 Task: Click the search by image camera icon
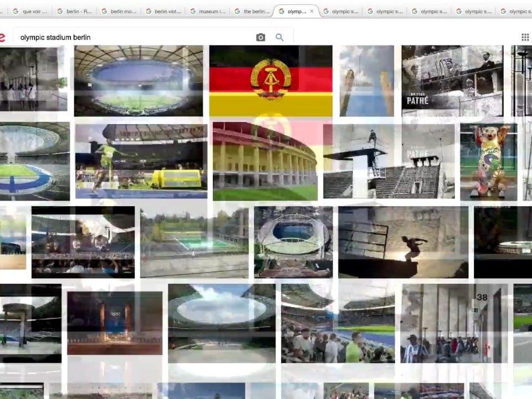tap(260, 37)
